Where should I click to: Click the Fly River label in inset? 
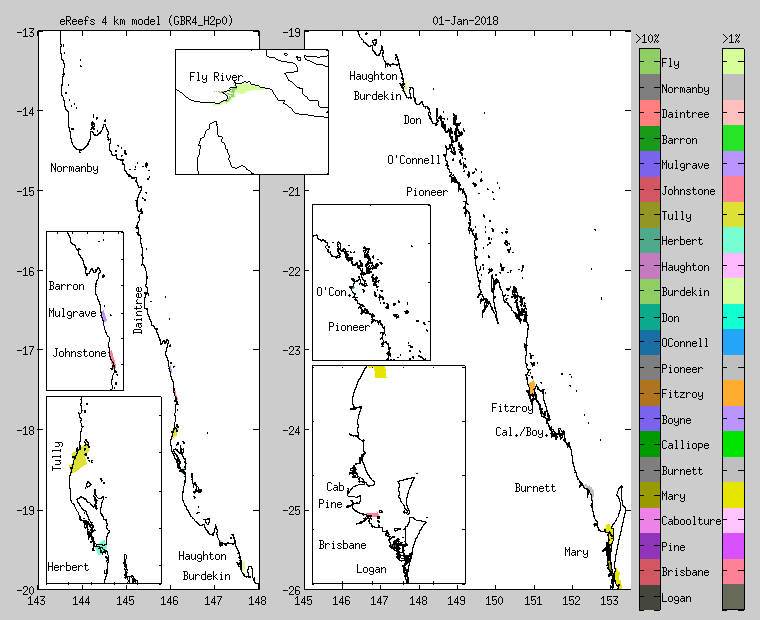click(215, 77)
